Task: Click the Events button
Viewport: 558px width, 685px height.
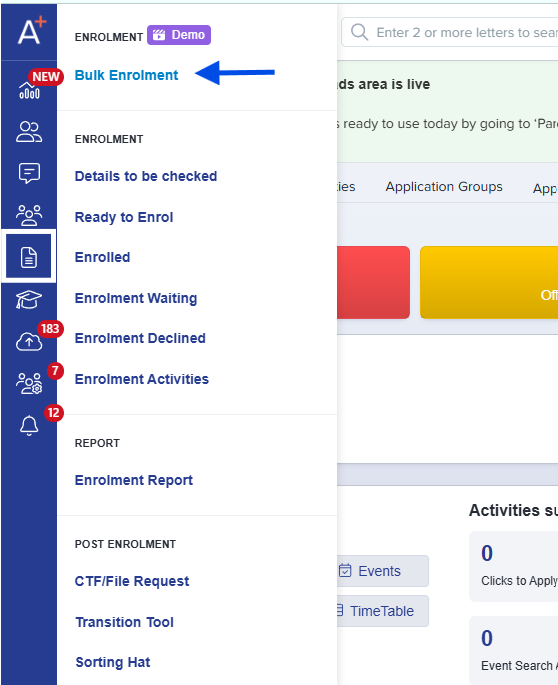Action: 383,571
